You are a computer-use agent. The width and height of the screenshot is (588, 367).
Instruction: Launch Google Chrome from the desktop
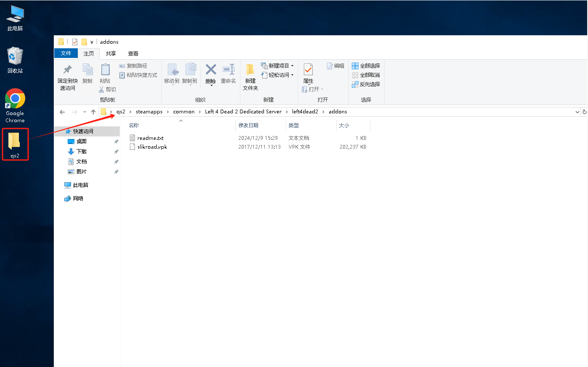click(15, 105)
